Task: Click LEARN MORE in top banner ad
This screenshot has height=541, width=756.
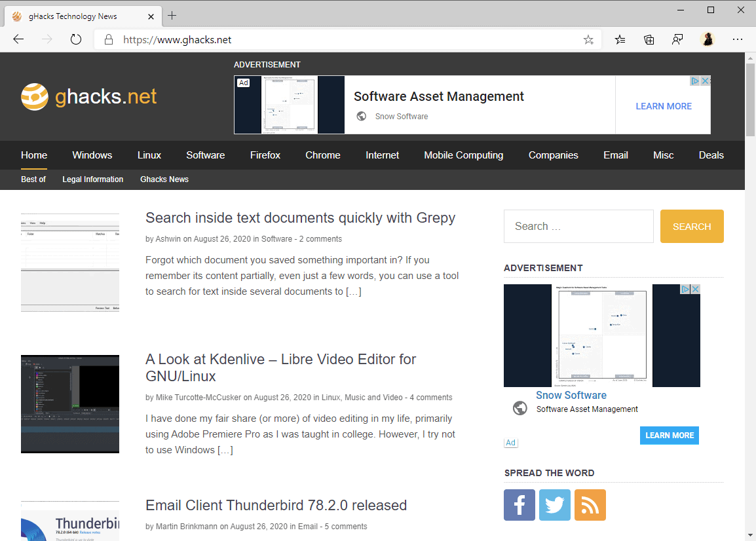Action: (x=664, y=106)
